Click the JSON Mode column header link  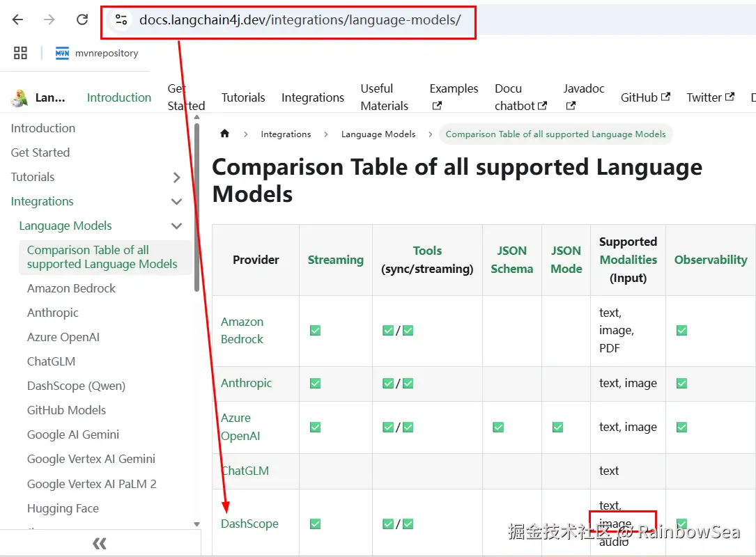tap(566, 260)
